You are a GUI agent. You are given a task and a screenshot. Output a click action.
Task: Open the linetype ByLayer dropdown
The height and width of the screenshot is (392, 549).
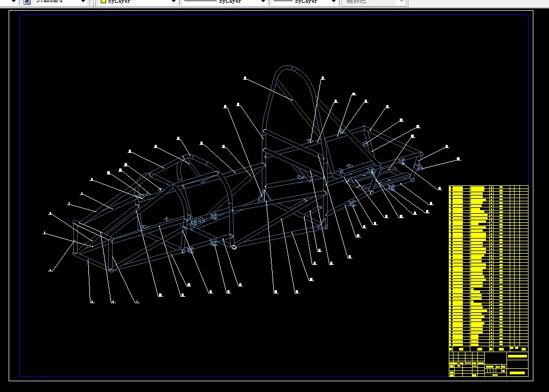tap(225, 2)
